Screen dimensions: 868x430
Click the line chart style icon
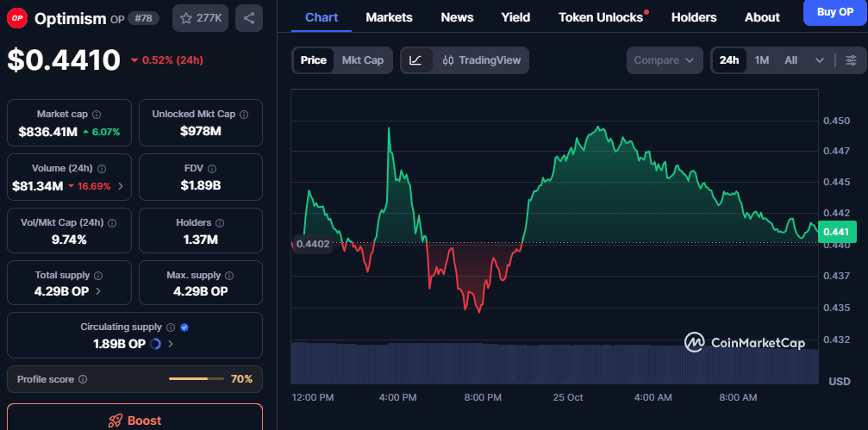click(415, 60)
